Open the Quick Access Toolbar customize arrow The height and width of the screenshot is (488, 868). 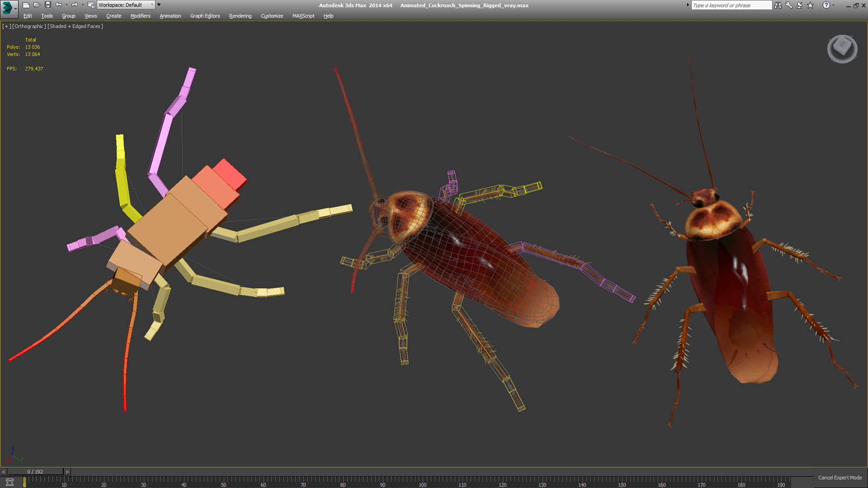coord(159,5)
